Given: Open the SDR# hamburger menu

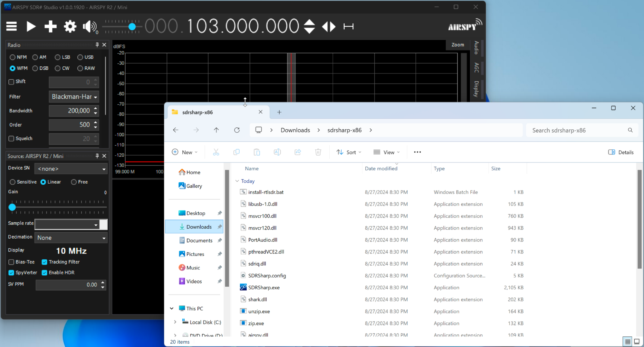Looking at the screenshot, I should point(12,26).
